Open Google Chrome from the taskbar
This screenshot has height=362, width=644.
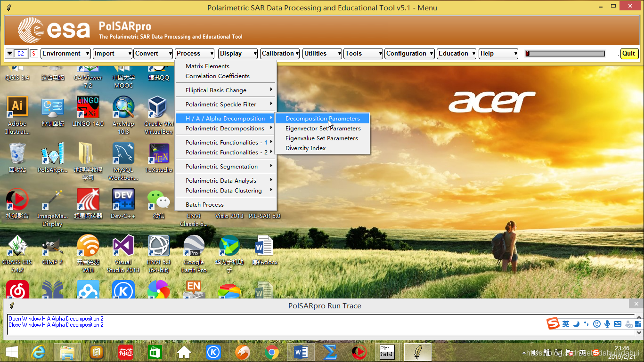271,352
